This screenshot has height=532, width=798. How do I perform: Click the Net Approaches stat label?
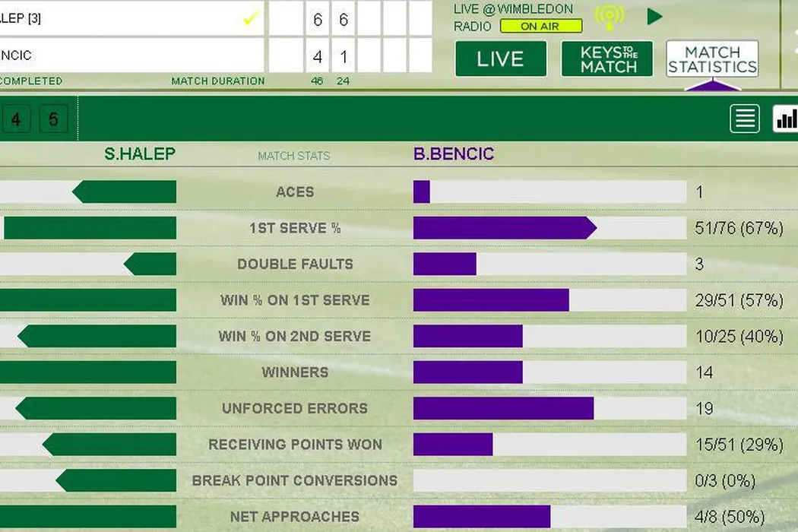tap(295, 517)
